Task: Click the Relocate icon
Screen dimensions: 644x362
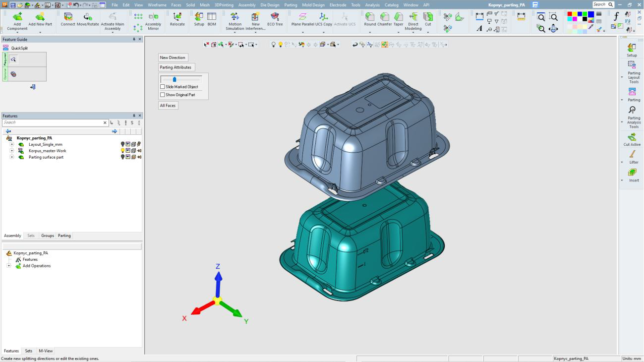Action: pos(177,17)
